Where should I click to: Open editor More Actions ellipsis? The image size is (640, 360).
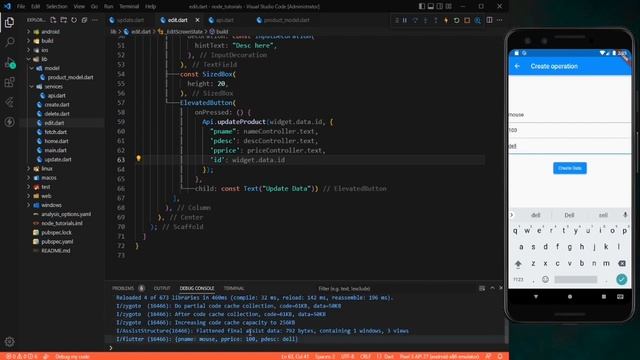(500, 20)
